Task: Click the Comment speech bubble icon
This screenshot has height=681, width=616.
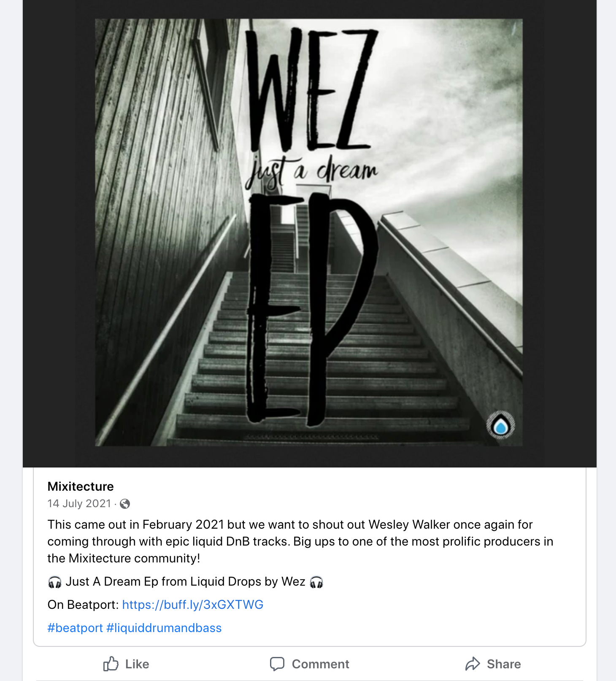Action: click(277, 664)
